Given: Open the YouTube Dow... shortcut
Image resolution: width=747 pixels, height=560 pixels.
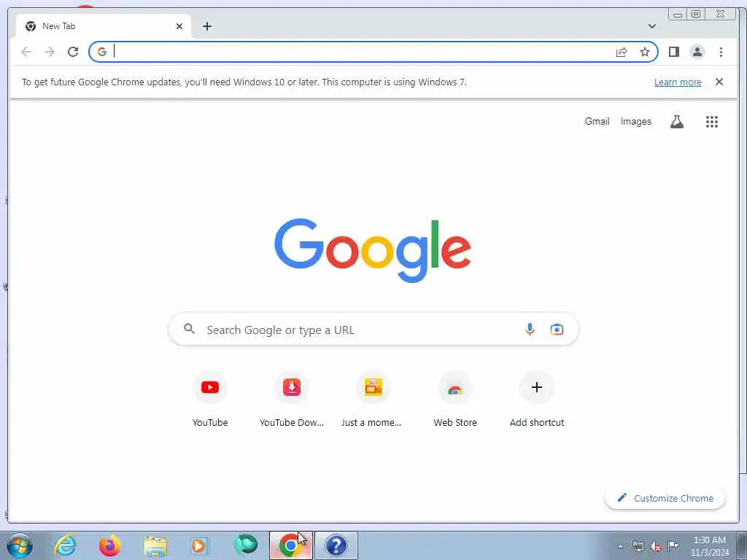Looking at the screenshot, I should [292, 400].
